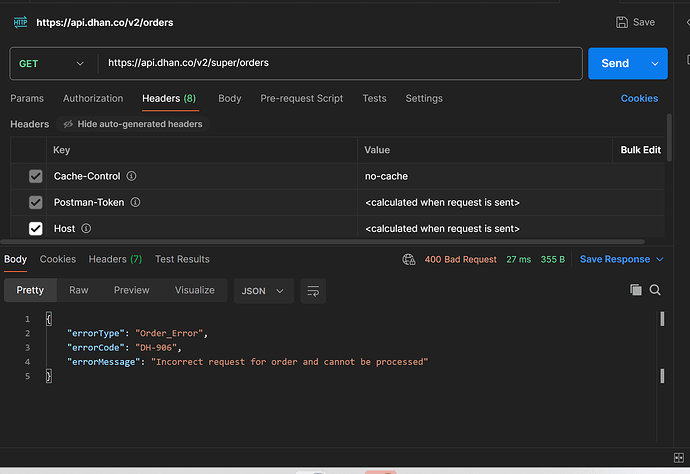Click Save Response link
The image size is (690, 474).
(x=614, y=259)
